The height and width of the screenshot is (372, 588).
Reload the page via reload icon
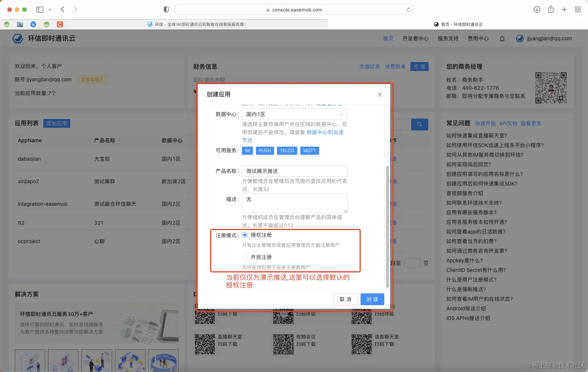pos(408,10)
